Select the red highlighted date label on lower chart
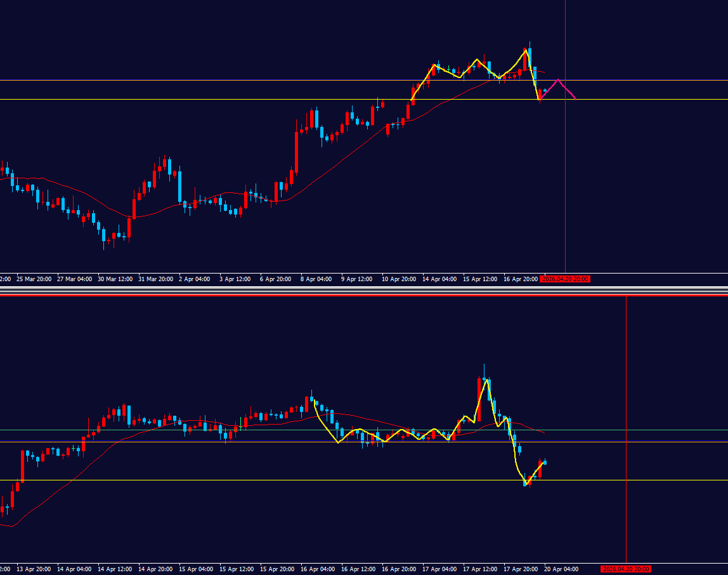The height and width of the screenshot is (575, 728). [625, 569]
